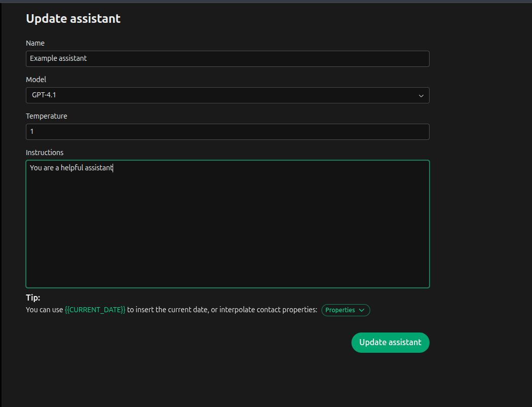Click the temperature value showing 1

[32, 131]
